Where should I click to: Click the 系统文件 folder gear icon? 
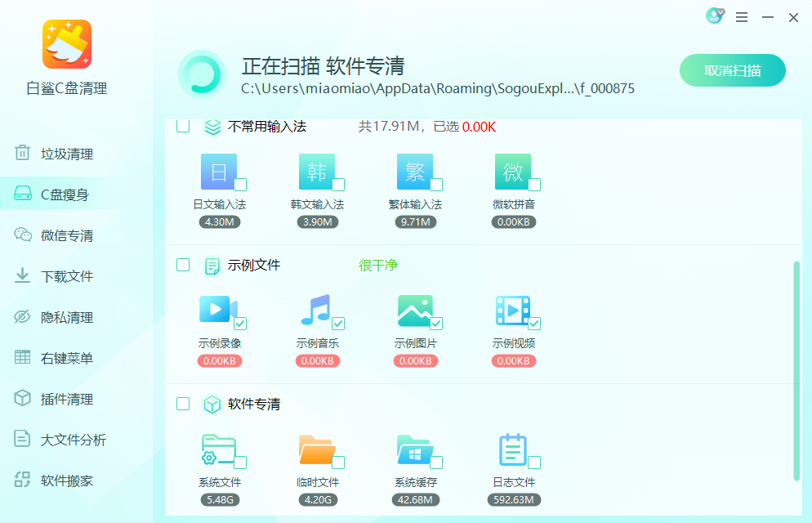pyautogui.click(x=218, y=449)
